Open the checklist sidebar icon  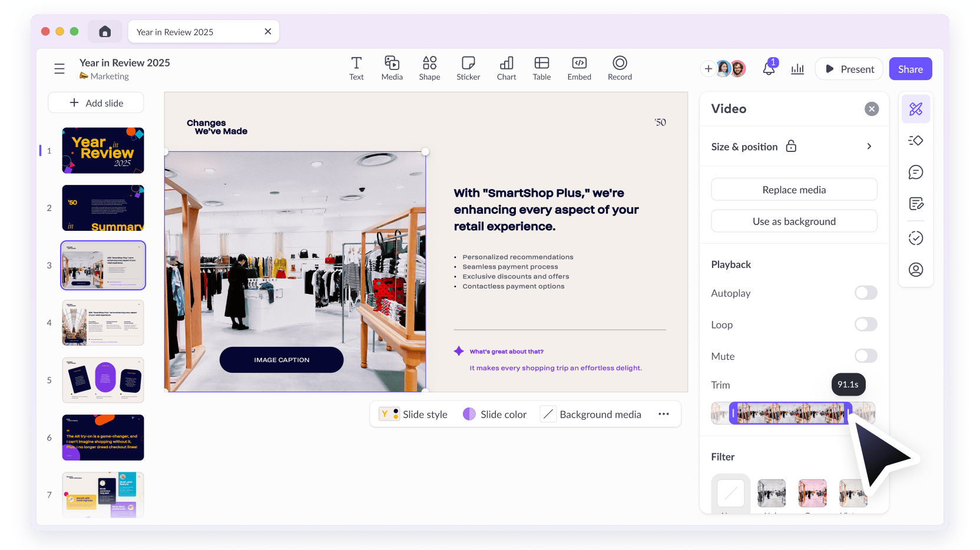pyautogui.click(x=916, y=238)
